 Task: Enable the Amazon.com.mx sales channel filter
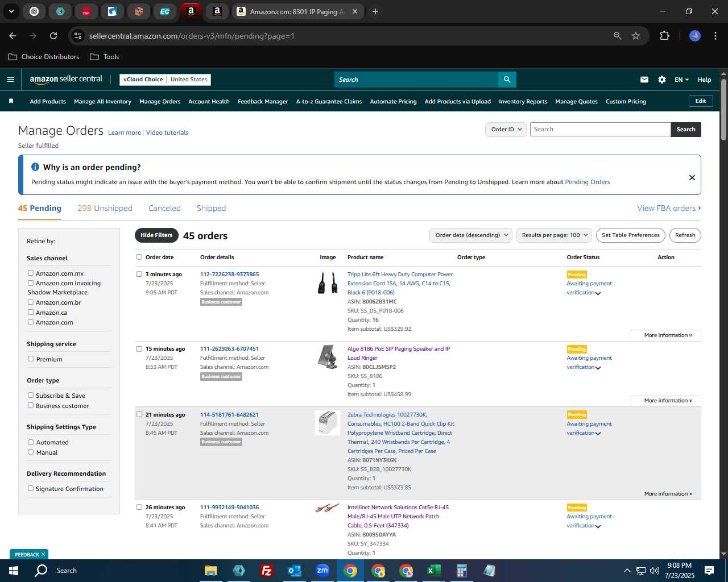pos(31,273)
